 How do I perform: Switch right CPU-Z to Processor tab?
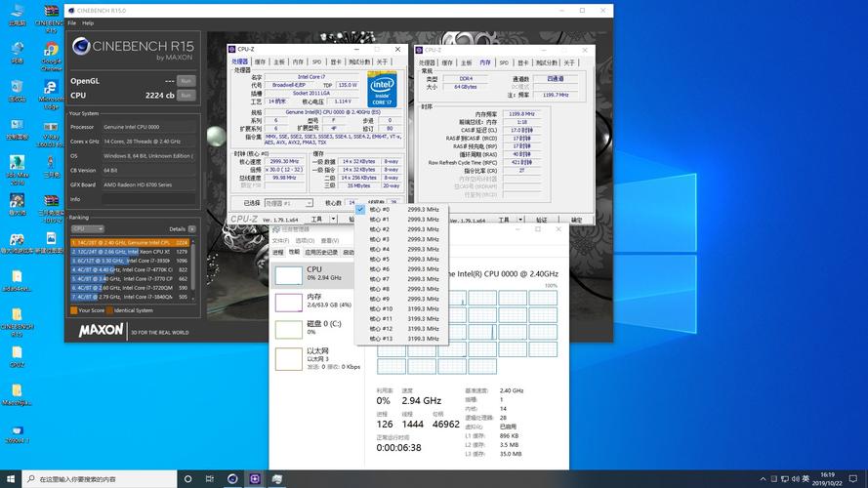pos(427,63)
